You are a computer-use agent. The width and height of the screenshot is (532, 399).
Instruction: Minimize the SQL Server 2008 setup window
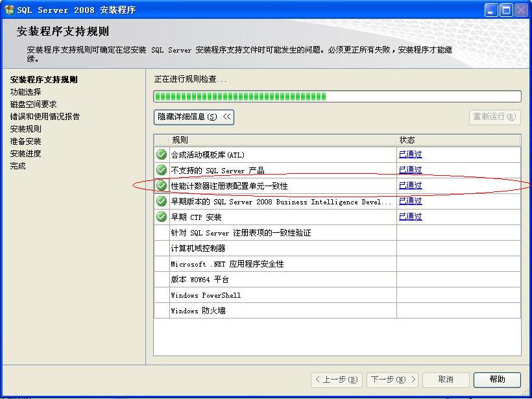(491, 10)
